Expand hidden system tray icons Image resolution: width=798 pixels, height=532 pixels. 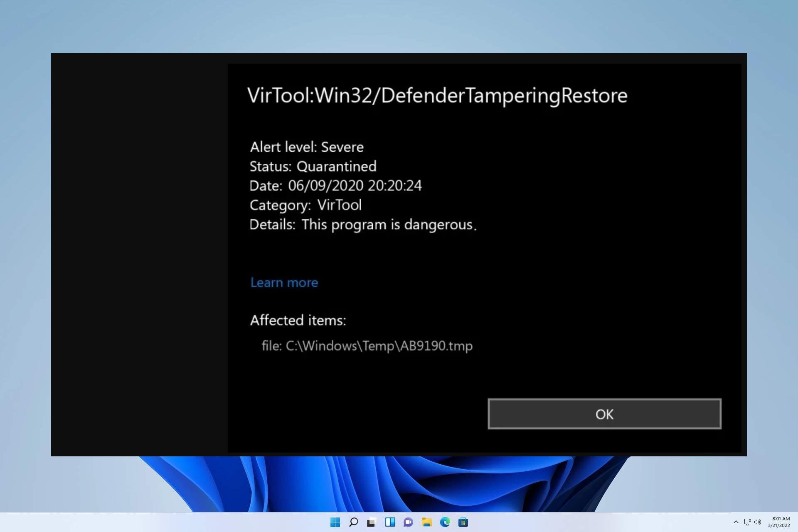(736, 522)
